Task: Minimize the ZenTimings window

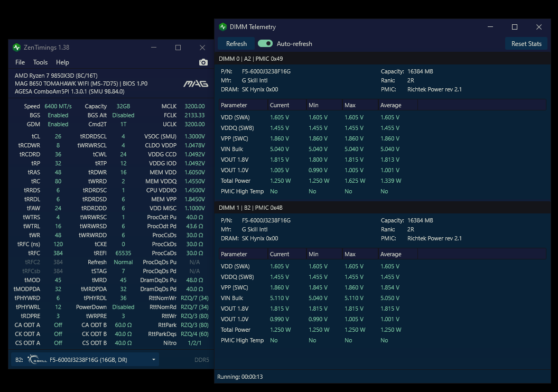Action: pos(154,48)
